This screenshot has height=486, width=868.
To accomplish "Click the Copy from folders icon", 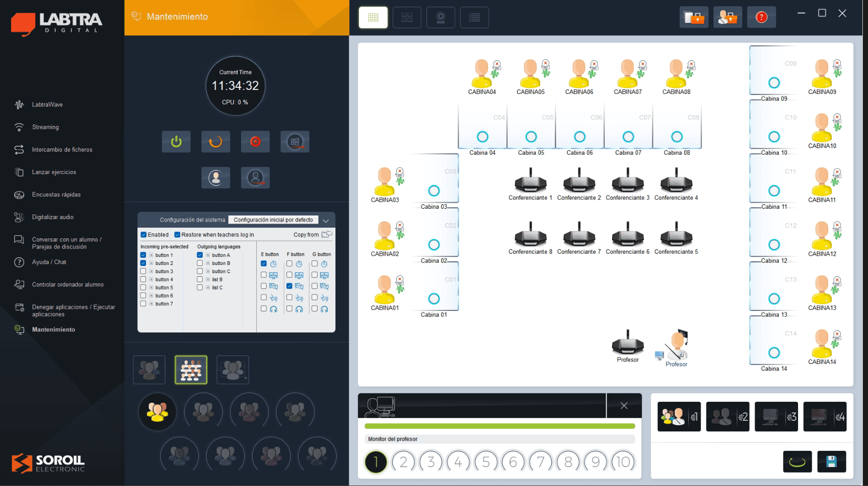I will [327, 234].
